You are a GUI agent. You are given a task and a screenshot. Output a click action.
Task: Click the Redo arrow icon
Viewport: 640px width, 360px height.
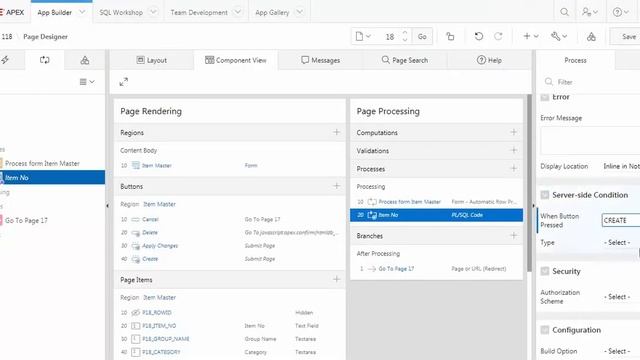(x=498, y=36)
